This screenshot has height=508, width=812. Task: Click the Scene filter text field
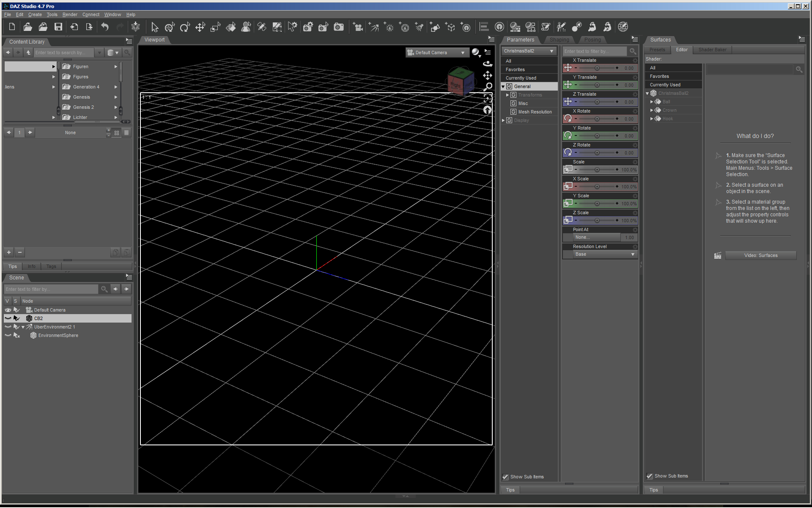51,289
